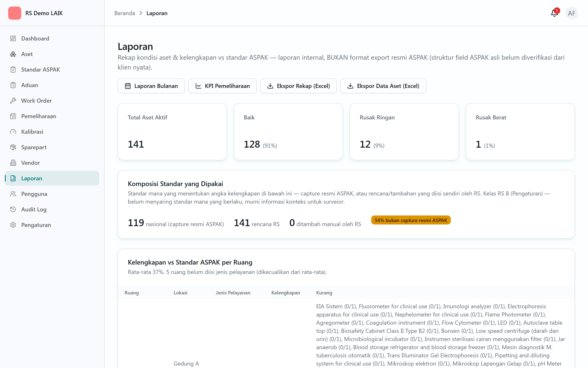Click the 'Gedung A' location cell
Viewport: 588px width, 368px height.
click(186, 363)
